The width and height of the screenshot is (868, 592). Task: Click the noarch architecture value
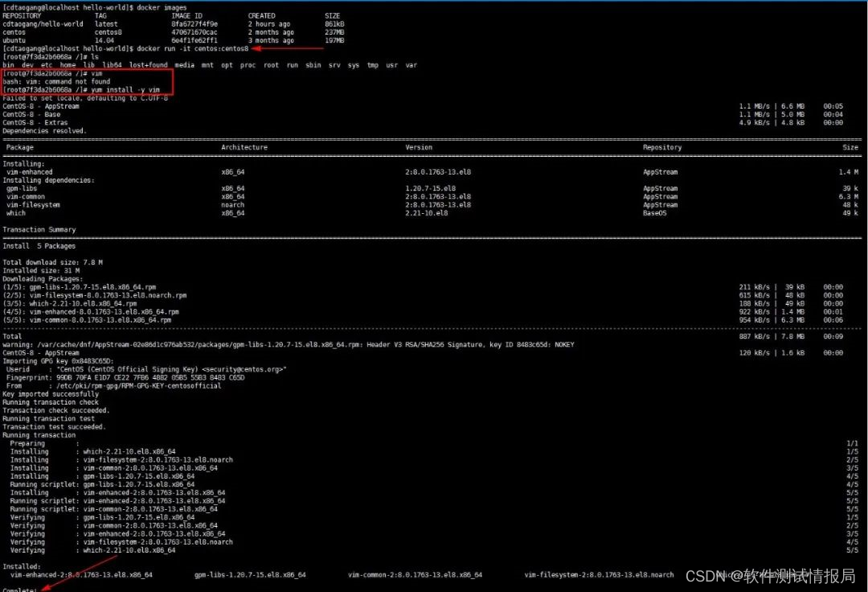point(232,205)
